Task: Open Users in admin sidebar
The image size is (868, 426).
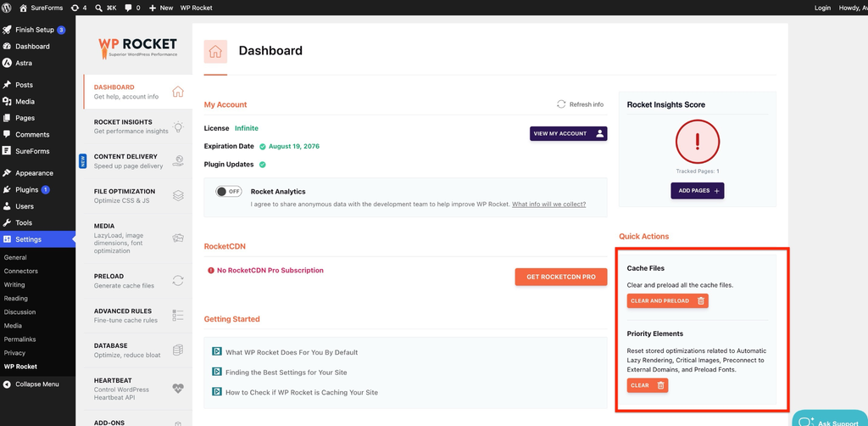Action: 37,206
